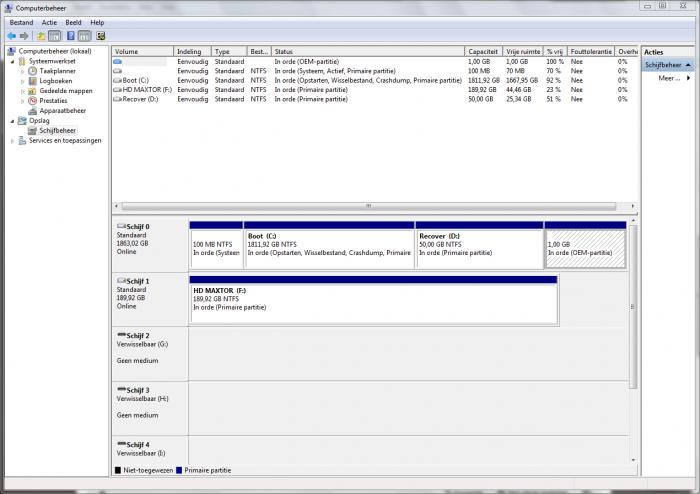
Task: Click the Back arrow toolbar icon
Action: click(x=11, y=35)
